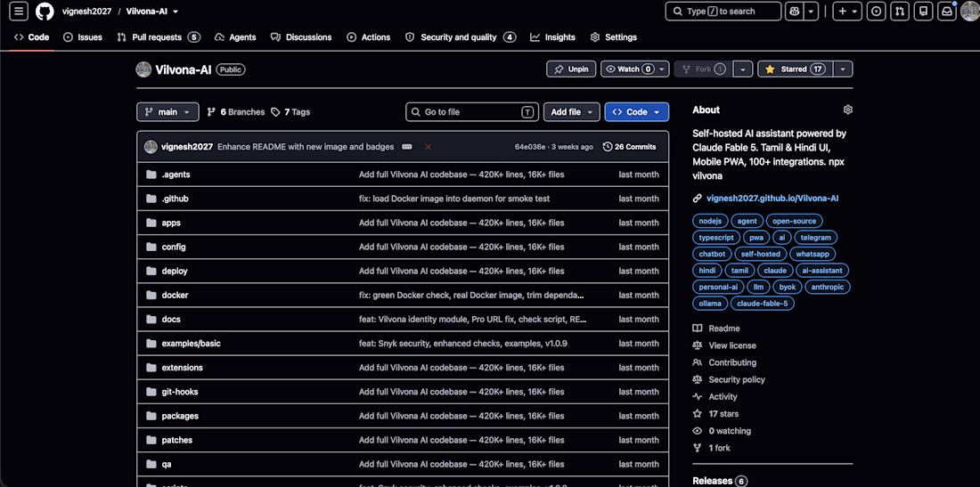This screenshot has width=980, height=487.
Task: Select the Code tab
Action: point(31,37)
